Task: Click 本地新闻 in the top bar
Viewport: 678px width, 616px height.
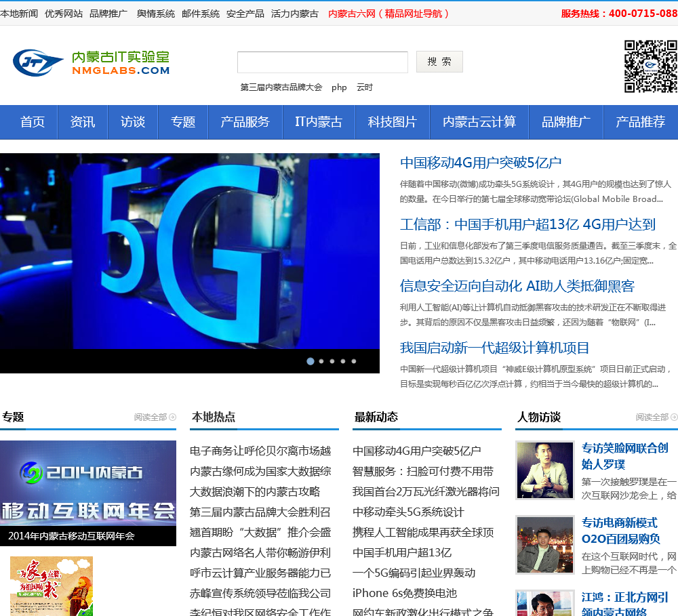Action: click(19, 14)
